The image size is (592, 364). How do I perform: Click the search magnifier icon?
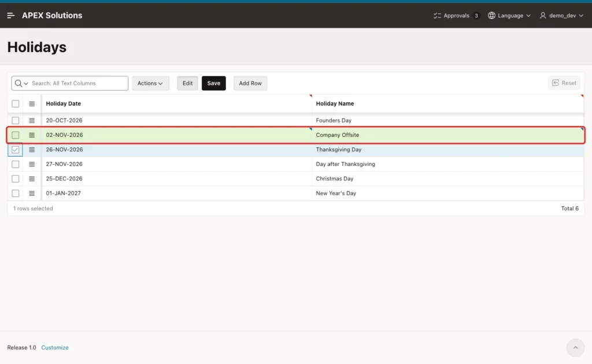(x=18, y=83)
